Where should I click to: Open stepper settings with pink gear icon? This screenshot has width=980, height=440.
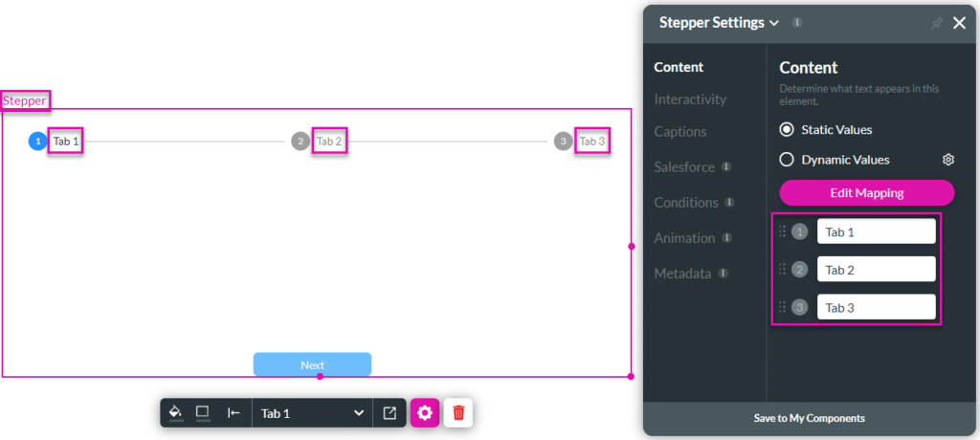click(425, 413)
